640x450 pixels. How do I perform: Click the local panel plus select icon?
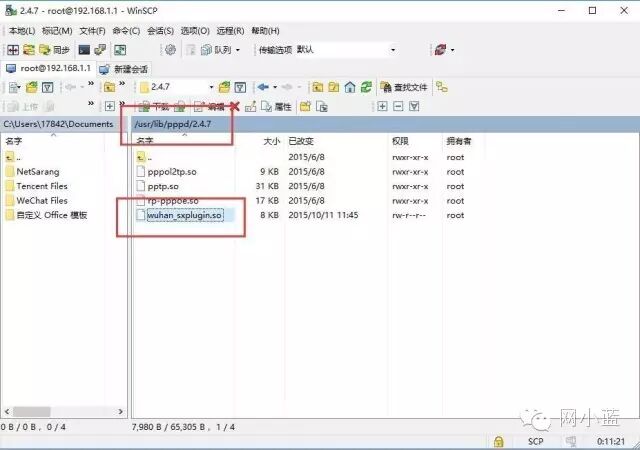(109, 107)
